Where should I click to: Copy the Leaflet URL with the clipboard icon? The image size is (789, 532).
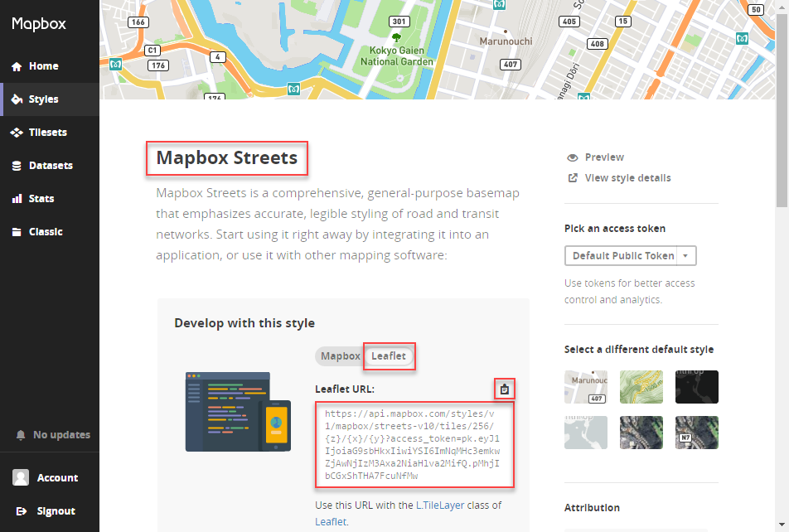point(505,388)
